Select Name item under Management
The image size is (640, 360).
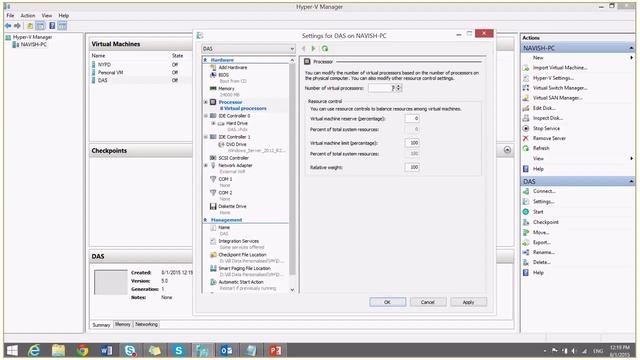point(224,228)
